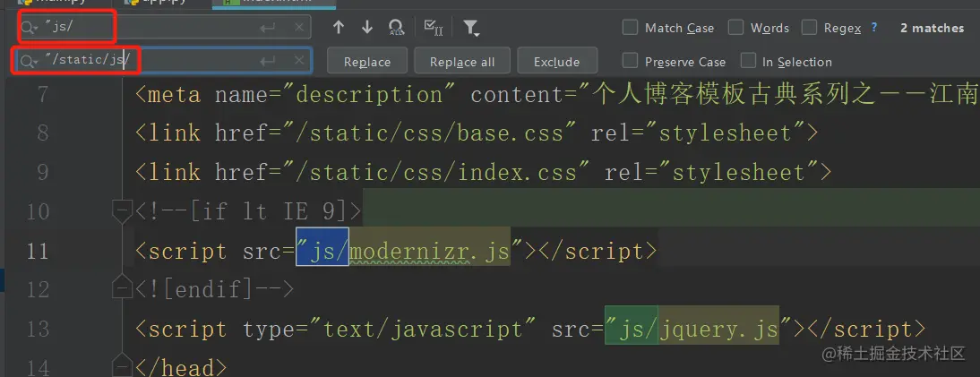Open Regex help question mark

click(873, 27)
